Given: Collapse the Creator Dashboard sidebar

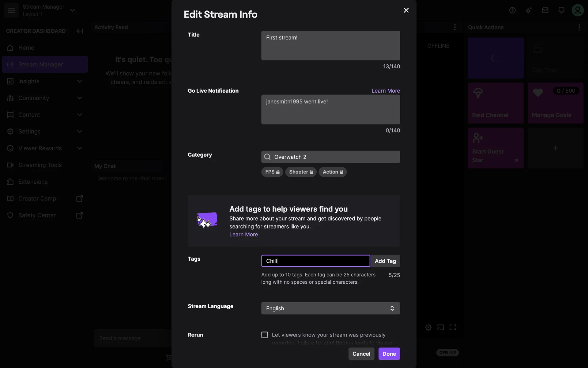Looking at the screenshot, I should click(x=80, y=31).
